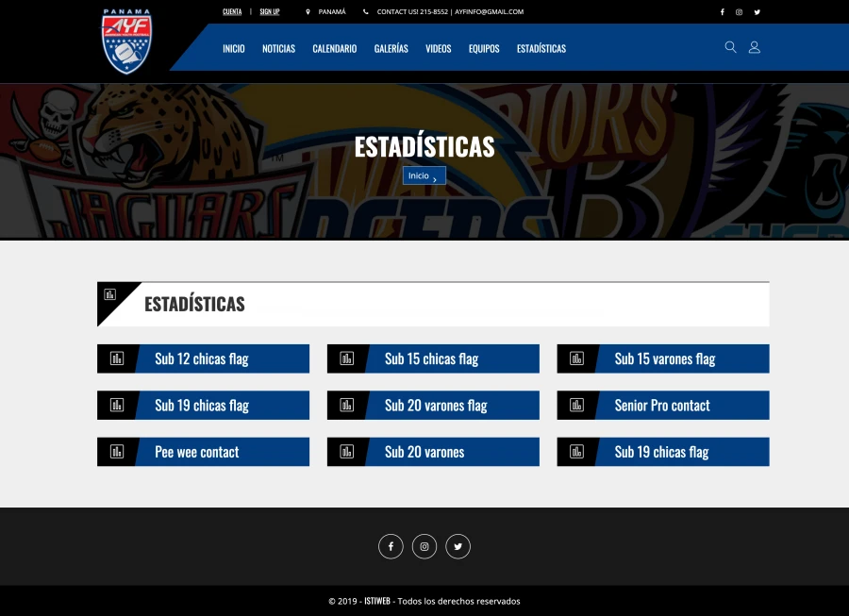Viewport: 849px width, 616px height.
Task: Click the AYF Panama logo
Action: click(x=126, y=42)
